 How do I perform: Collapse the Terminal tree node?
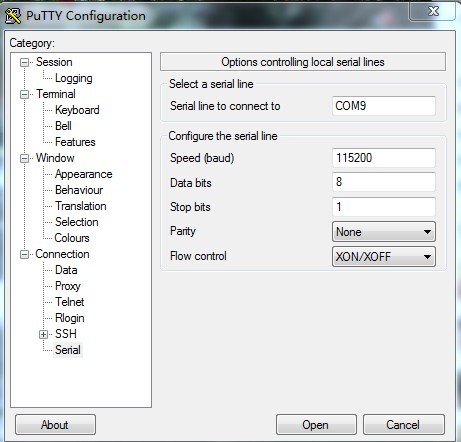(x=24, y=94)
